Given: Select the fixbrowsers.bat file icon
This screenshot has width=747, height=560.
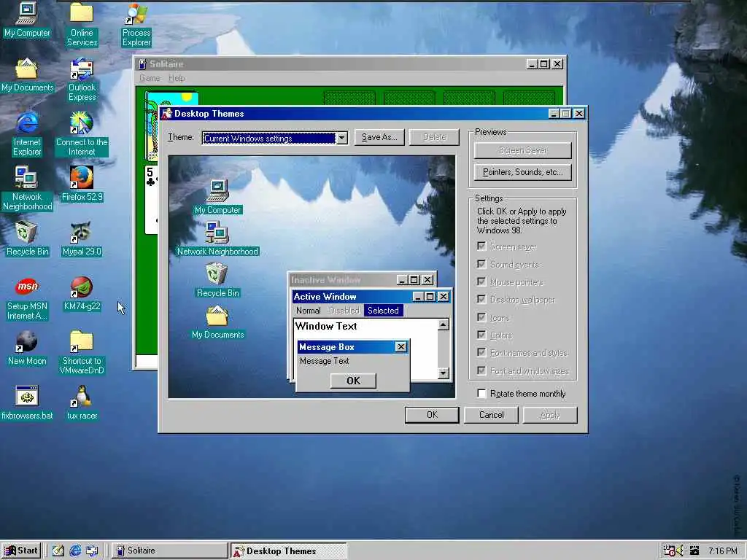Looking at the screenshot, I should click(27, 402).
